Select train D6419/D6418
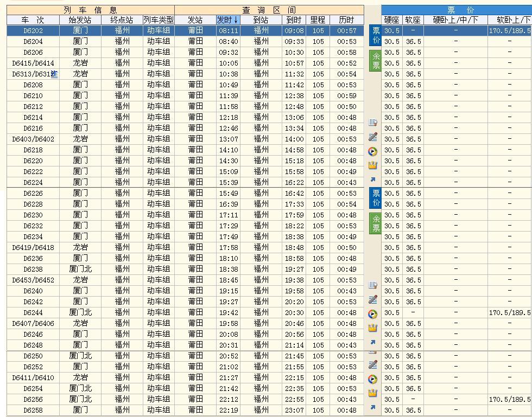 pos(33,248)
